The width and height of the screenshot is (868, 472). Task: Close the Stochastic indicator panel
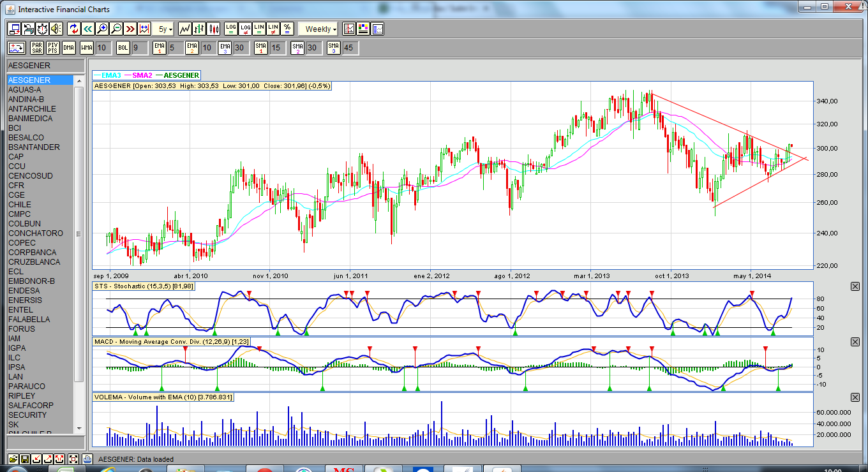(855, 287)
